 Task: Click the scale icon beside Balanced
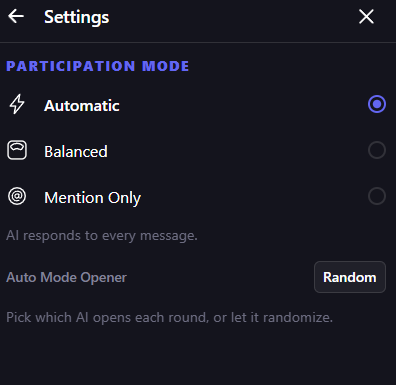pos(17,150)
